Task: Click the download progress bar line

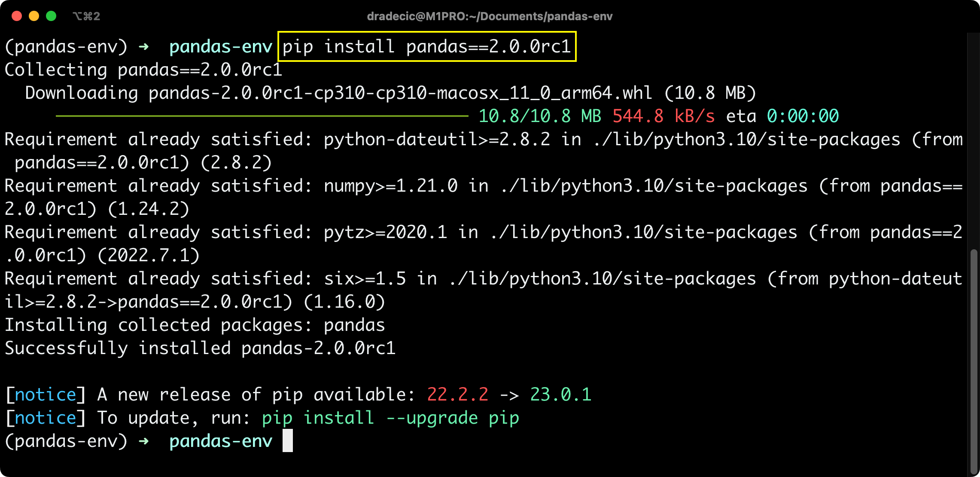Action: pyautogui.click(x=262, y=115)
